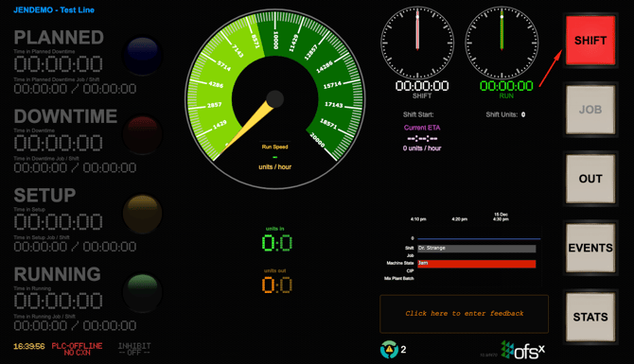Image resolution: width=634 pixels, height=364 pixels.
Task: Click the ofsx logo
Action: point(522,350)
